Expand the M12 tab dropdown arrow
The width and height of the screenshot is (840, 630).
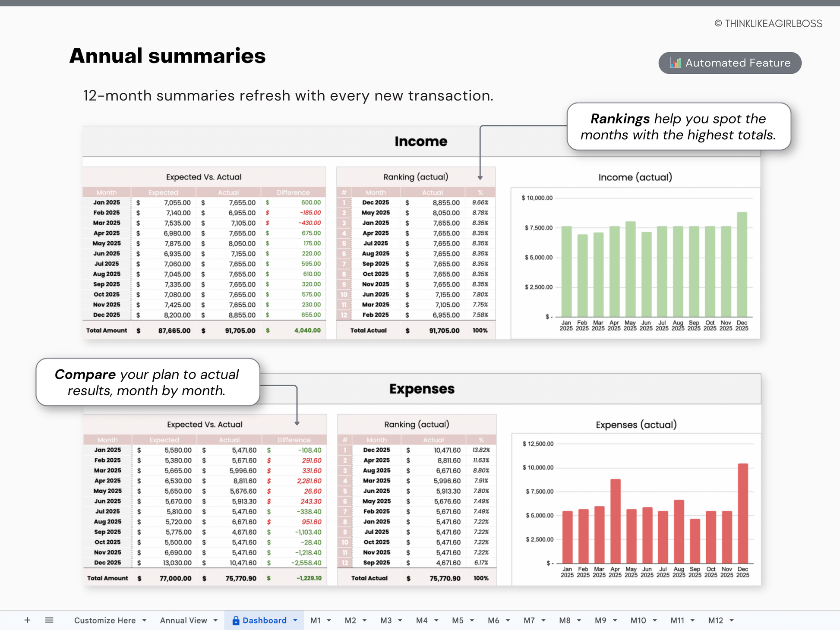click(732, 621)
